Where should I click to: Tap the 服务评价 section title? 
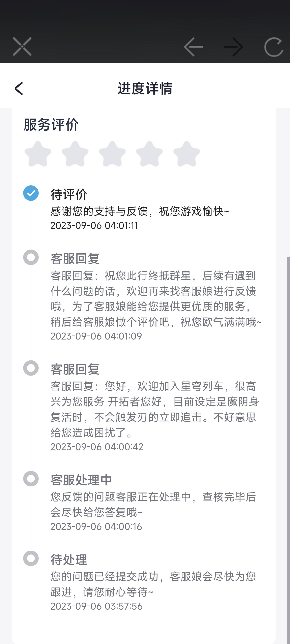[x=51, y=125]
